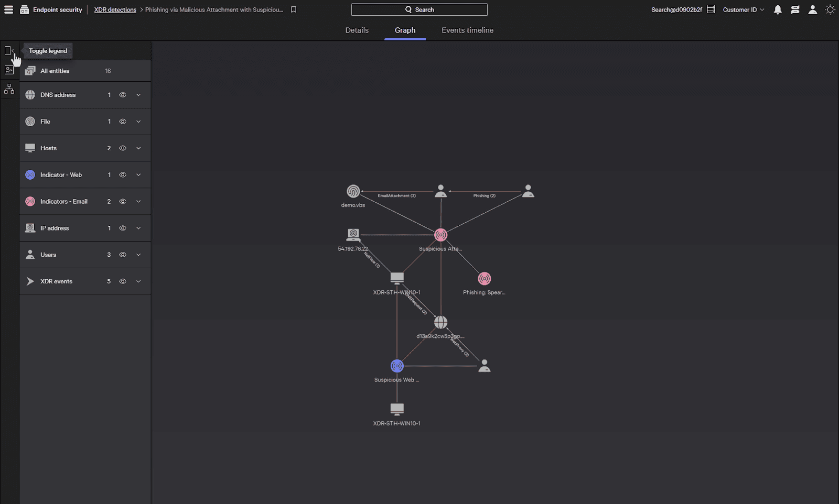
Task: Click the notifications bell icon
Action: [x=778, y=9]
